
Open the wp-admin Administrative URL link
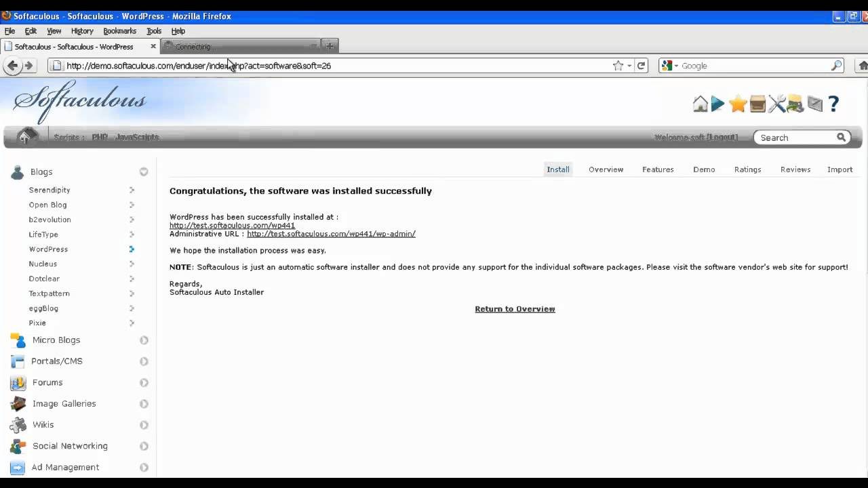coord(331,234)
